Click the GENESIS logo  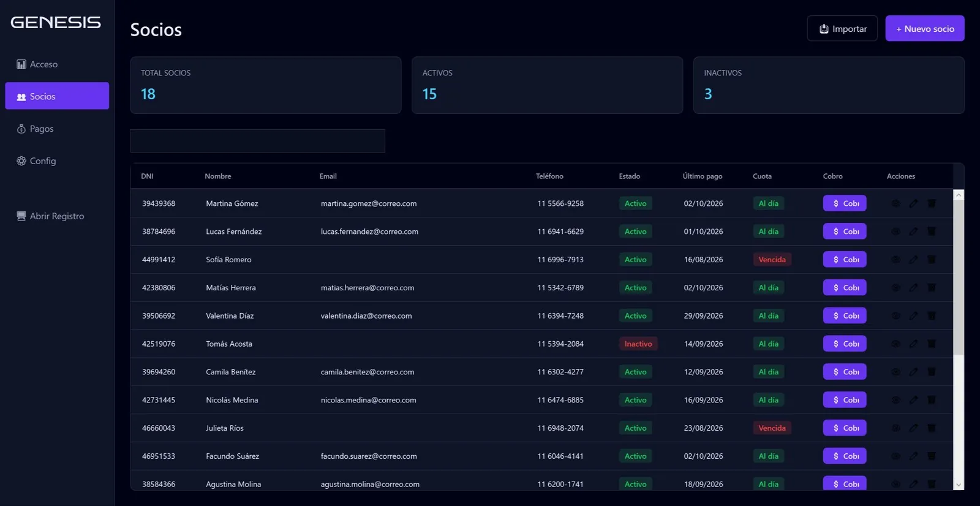click(56, 23)
